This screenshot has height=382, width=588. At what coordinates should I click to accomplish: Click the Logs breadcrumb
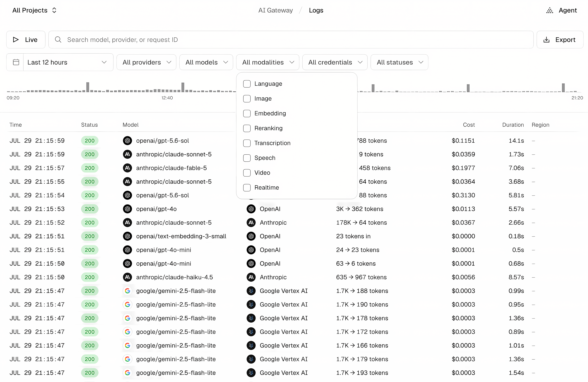coord(316,10)
